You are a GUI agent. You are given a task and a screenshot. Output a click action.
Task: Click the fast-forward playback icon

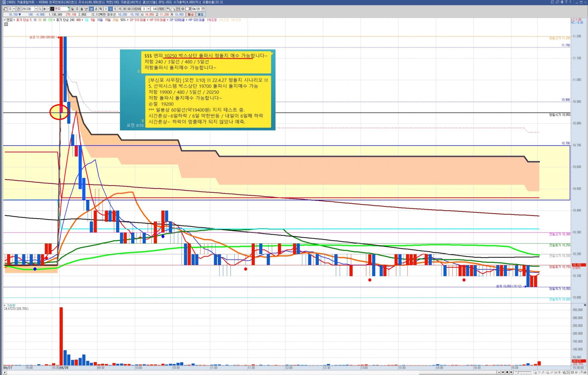[x=511, y=372]
